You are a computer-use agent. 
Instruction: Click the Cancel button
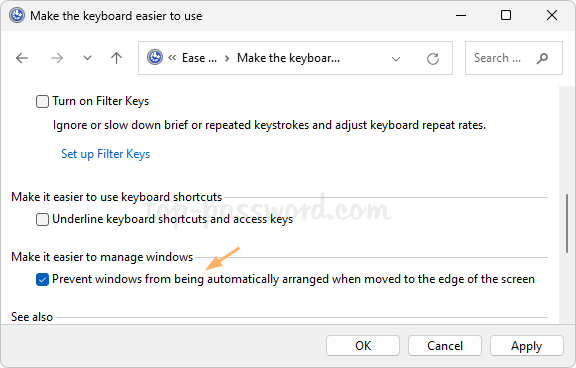tap(445, 346)
